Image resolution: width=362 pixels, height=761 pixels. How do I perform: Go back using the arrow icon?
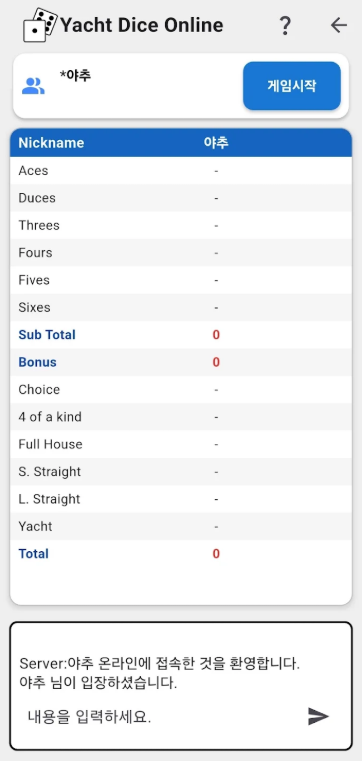pos(339,25)
